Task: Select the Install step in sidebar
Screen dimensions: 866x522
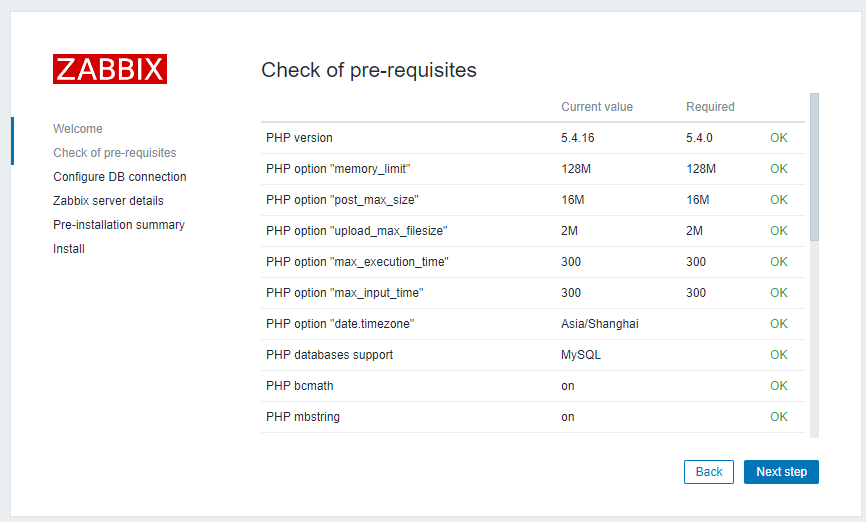Action: click(x=68, y=249)
